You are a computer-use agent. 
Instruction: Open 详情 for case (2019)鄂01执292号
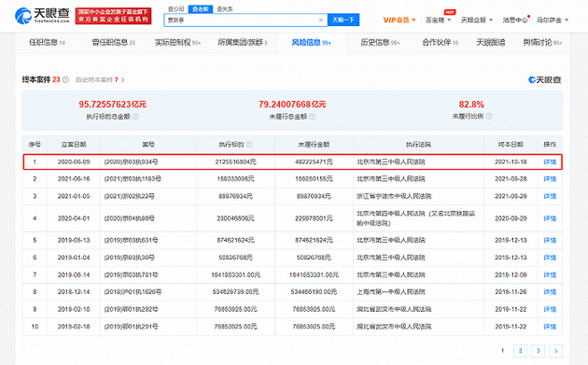pyautogui.click(x=550, y=309)
